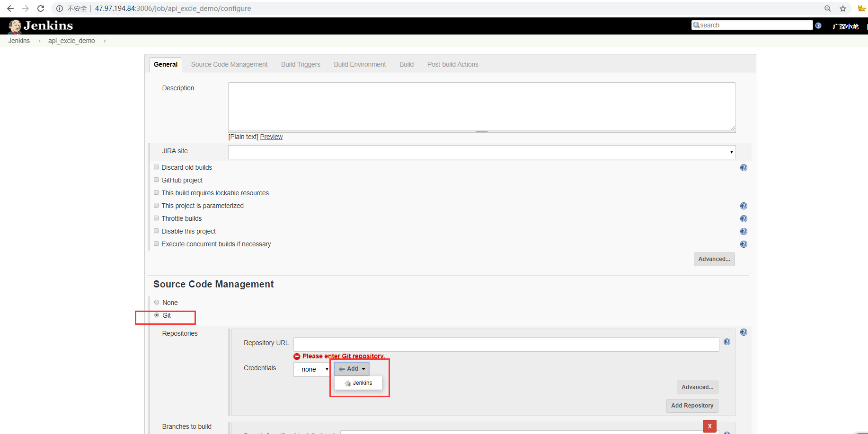The width and height of the screenshot is (868, 434).
Task: Switch to General tab
Action: 166,64
